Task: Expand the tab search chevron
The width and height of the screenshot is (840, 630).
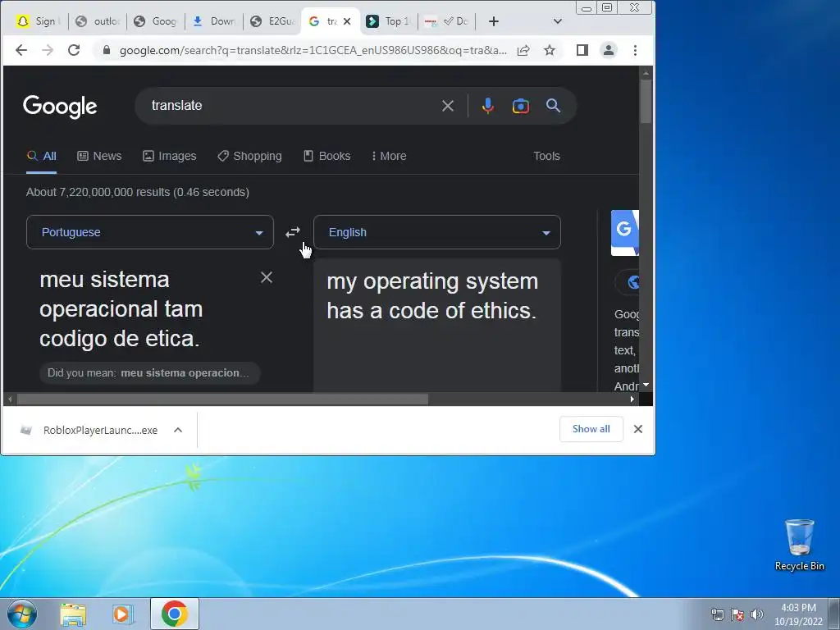Action: [558, 21]
